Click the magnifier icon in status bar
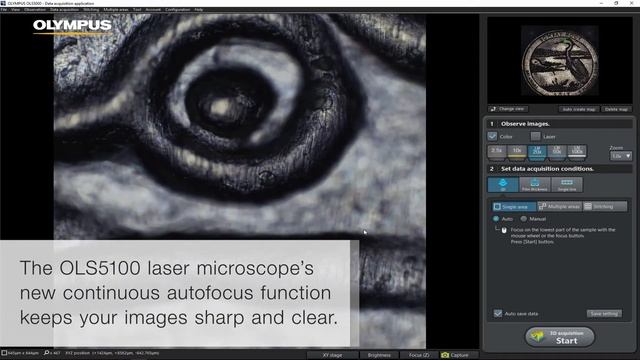 point(46,353)
